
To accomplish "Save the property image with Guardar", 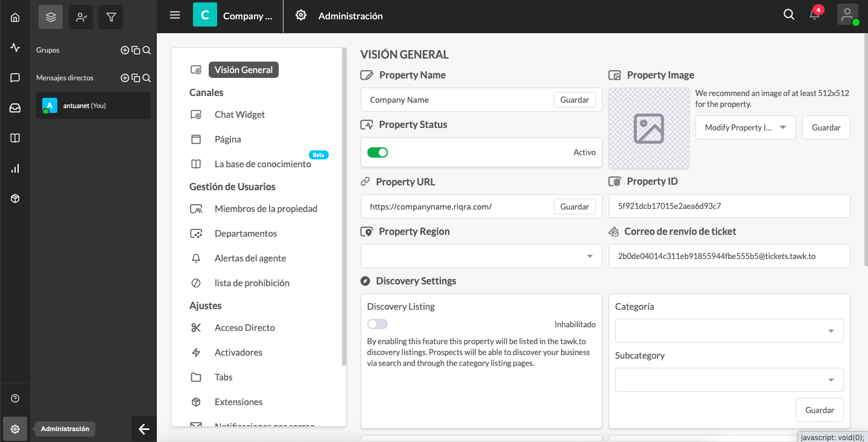I will coord(826,127).
